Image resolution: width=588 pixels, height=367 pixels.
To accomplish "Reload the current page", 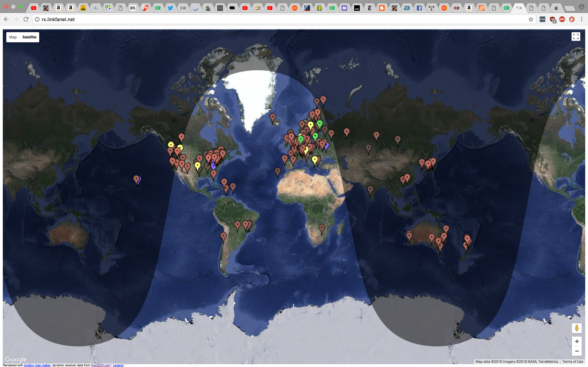I will click(x=26, y=19).
